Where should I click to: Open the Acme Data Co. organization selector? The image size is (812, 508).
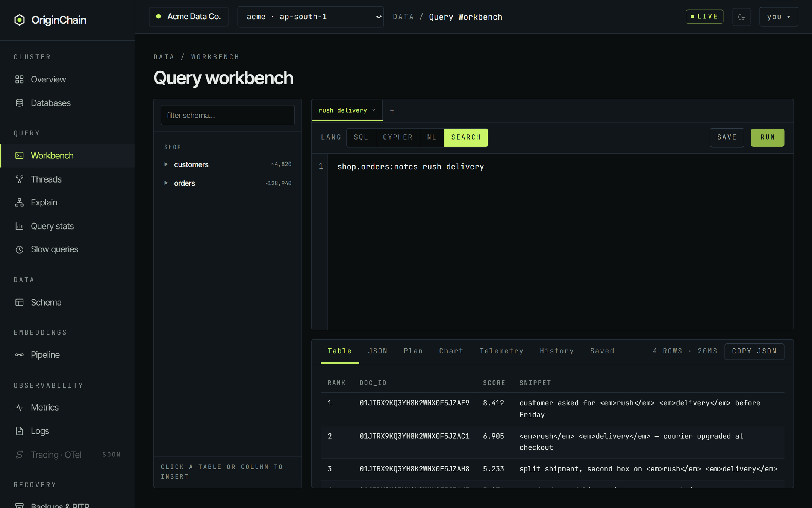point(188,17)
